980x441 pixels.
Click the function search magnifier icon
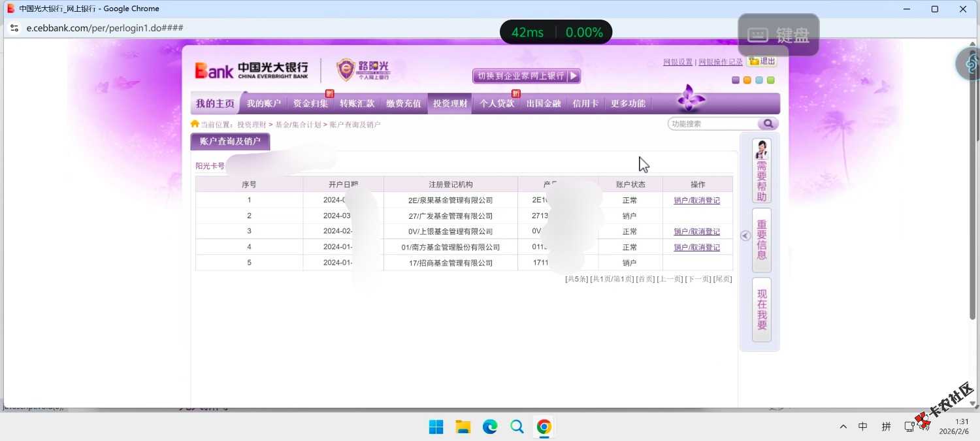768,124
